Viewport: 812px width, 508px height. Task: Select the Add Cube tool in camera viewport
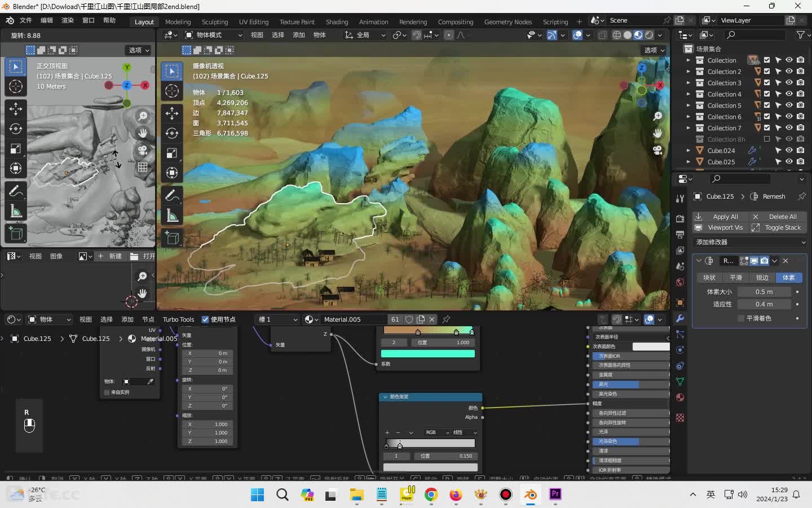click(x=172, y=238)
